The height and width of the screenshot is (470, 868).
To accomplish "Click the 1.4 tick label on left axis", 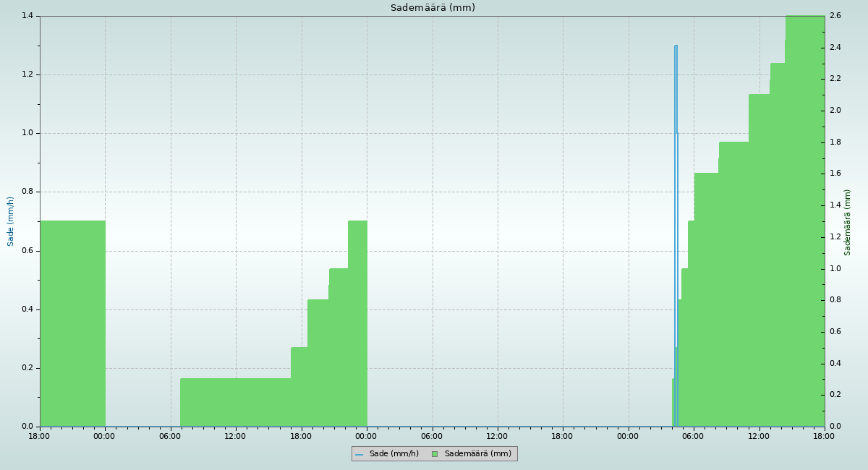I will click(x=27, y=16).
